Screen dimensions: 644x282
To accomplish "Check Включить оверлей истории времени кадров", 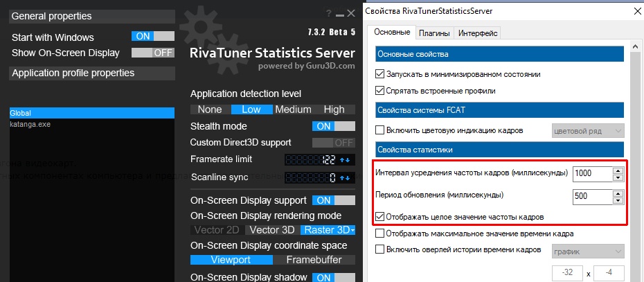I will click(379, 249).
